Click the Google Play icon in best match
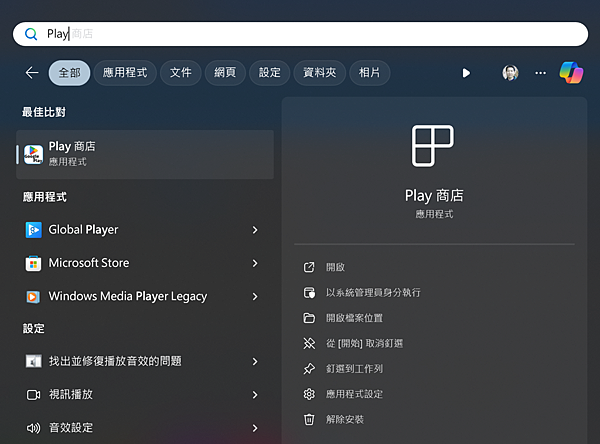 (34, 155)
